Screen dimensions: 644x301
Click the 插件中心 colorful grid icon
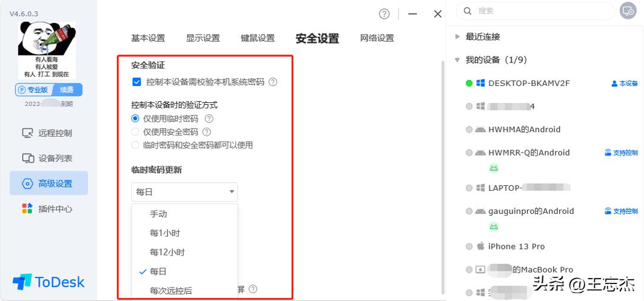[x=27, y=208]
